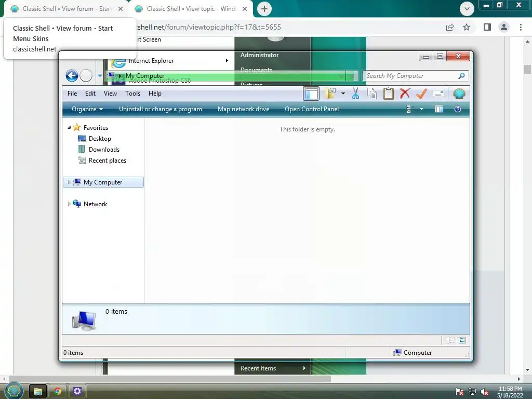The height and width of the screenshot is (399, 532).
Task: Click the folder options toolbar icon
Action: click(x=330, y=94)
